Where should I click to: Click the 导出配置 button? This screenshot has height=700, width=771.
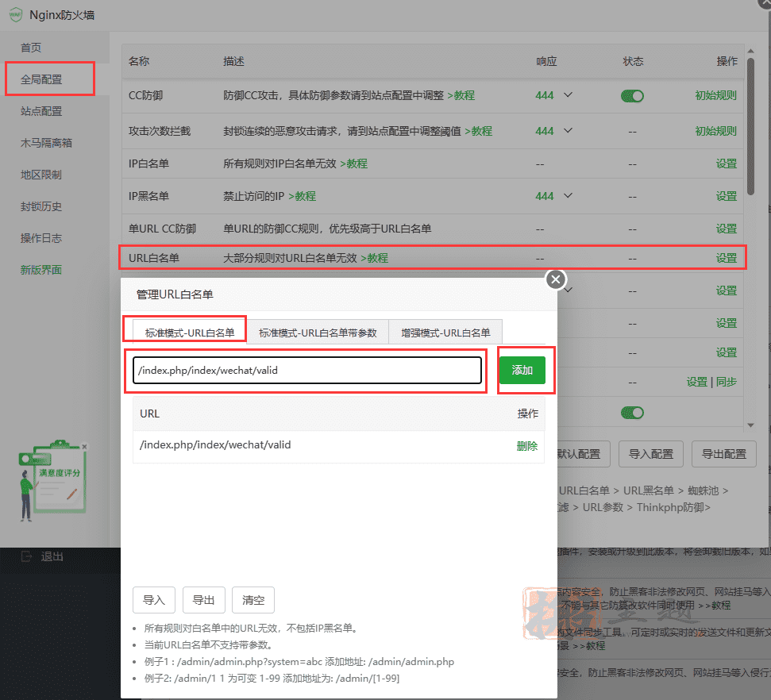[x=724, y=454]
